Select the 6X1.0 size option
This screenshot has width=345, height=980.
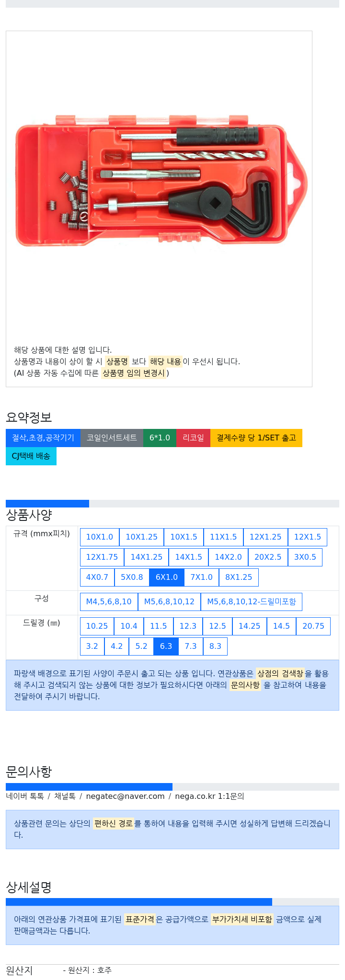(x=167, y=577)
